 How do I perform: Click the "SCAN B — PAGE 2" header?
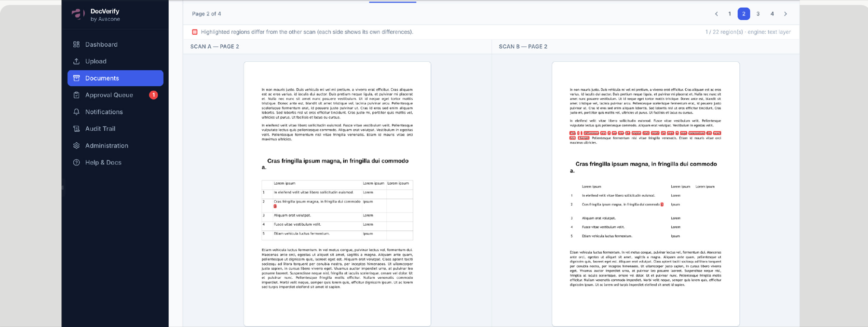tap(523, 47)
